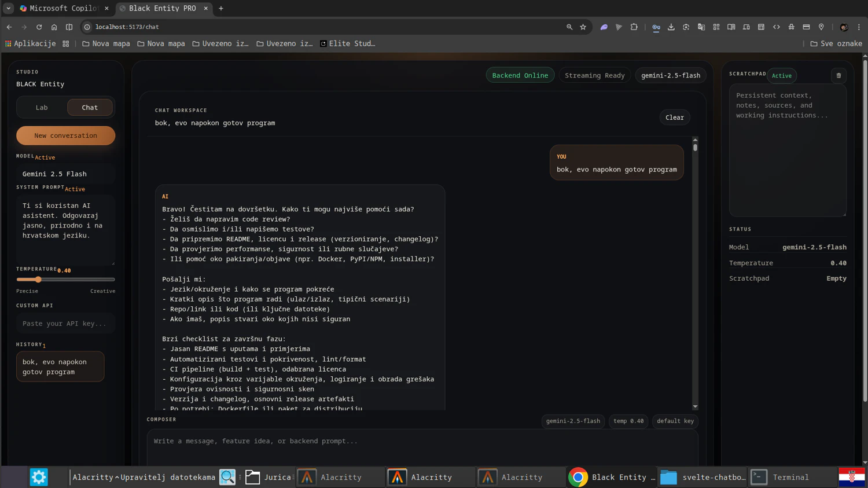Click the chat scrollbar down arrow

tap(695, 407)
